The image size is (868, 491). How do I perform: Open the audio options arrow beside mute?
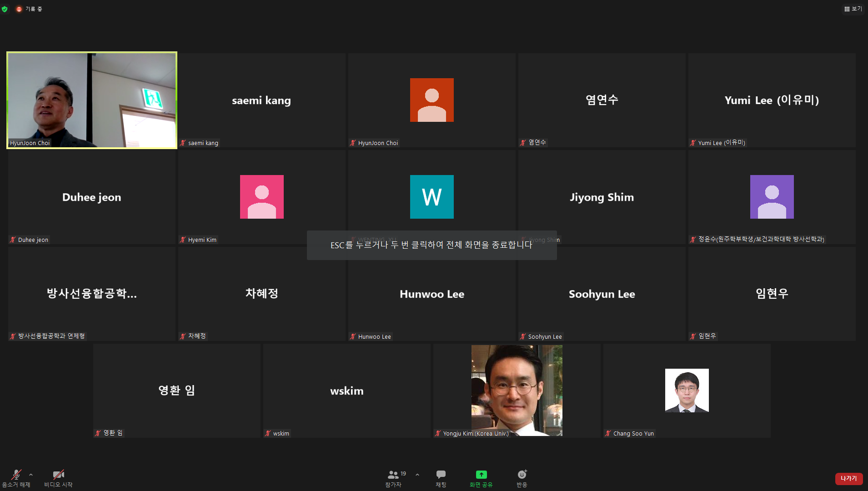pos(31,475)
